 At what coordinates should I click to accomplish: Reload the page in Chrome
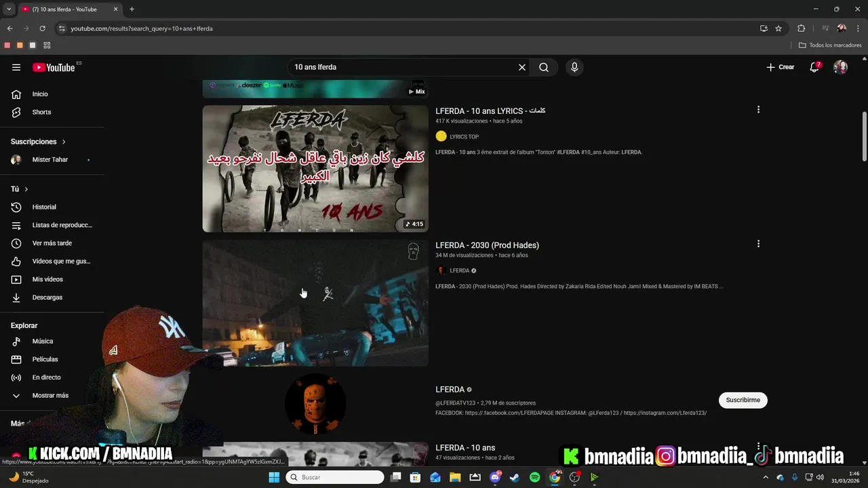[42, 28]
